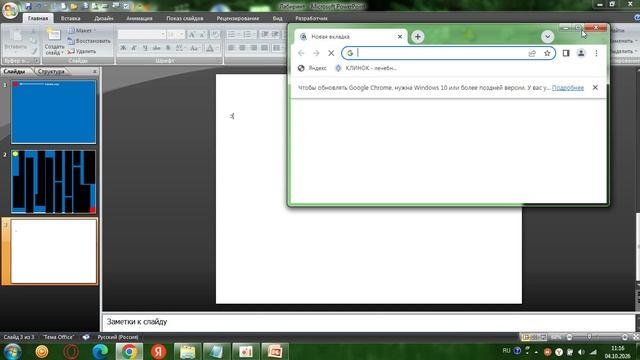640x360 pixels.
Task: Open Chrome's tab search chevron
Action: (x=547, y=37)
